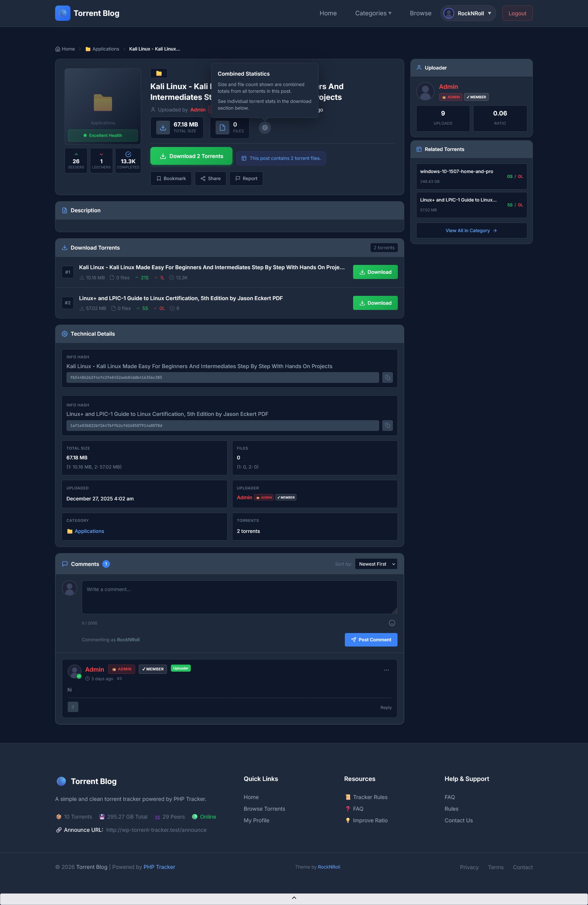
Task: Switch to the Browse page
Action: 420,13
